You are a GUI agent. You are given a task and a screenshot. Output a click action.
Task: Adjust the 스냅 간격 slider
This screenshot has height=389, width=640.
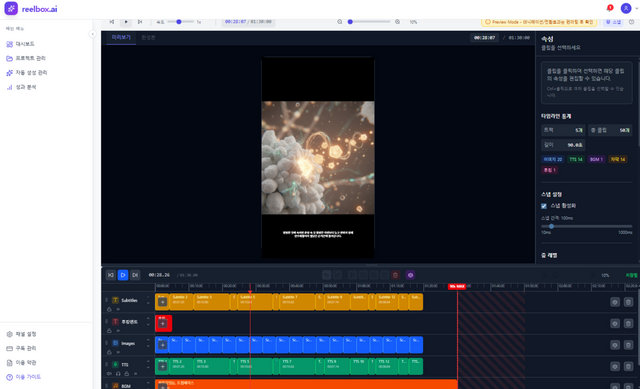click(x=587, y=226)
